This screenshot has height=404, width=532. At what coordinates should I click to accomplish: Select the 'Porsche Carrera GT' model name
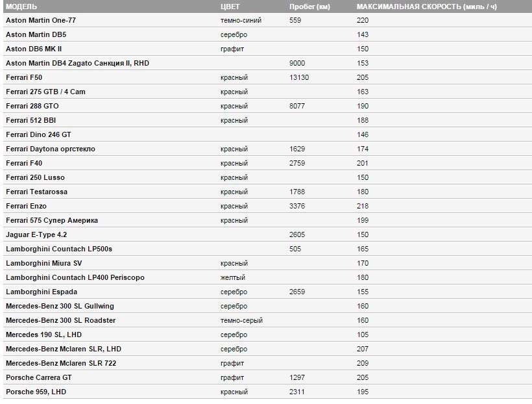(x=39, y=377)
